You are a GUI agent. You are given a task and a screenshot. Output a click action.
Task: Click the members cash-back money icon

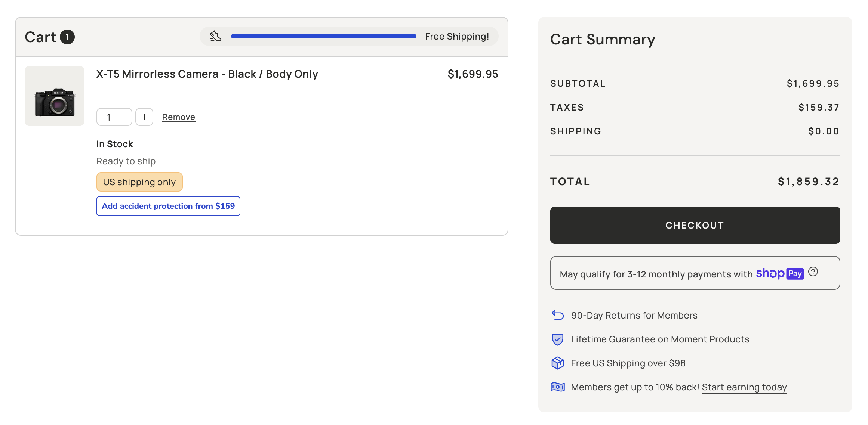557,387
